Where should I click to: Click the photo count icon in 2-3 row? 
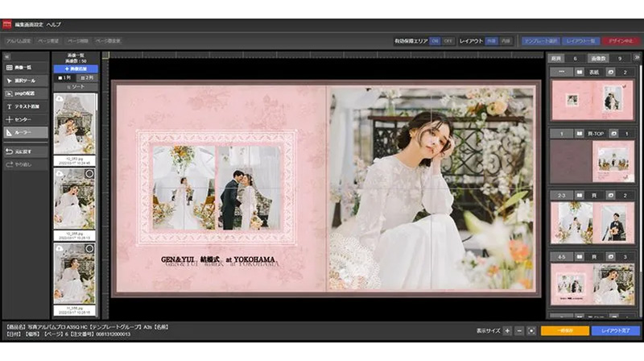[x=610, y=195]
